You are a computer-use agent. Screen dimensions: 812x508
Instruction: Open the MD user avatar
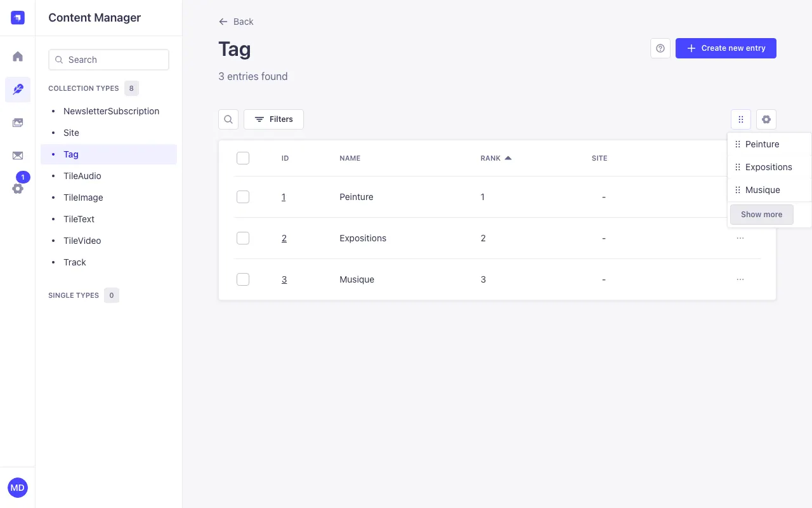point(18,488)
